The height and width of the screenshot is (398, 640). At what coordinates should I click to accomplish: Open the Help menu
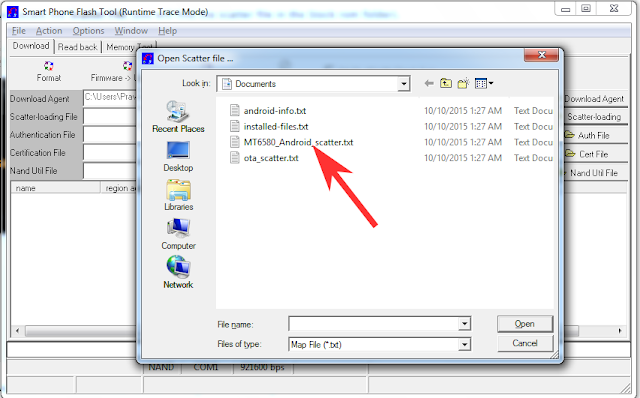pos(167,31)
